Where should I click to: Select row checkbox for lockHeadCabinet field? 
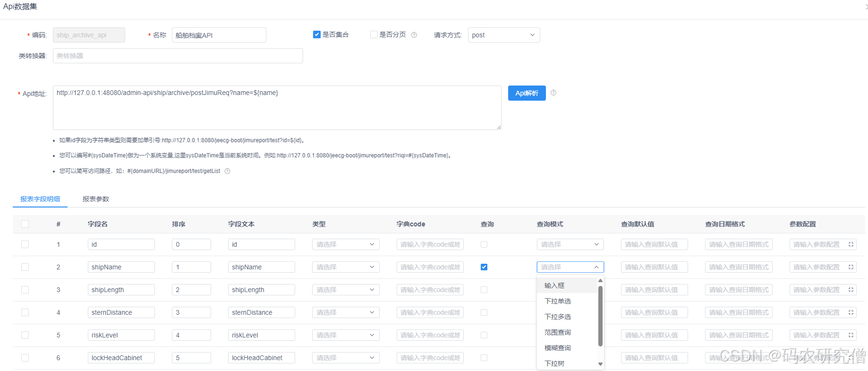[x=25, y=358]
